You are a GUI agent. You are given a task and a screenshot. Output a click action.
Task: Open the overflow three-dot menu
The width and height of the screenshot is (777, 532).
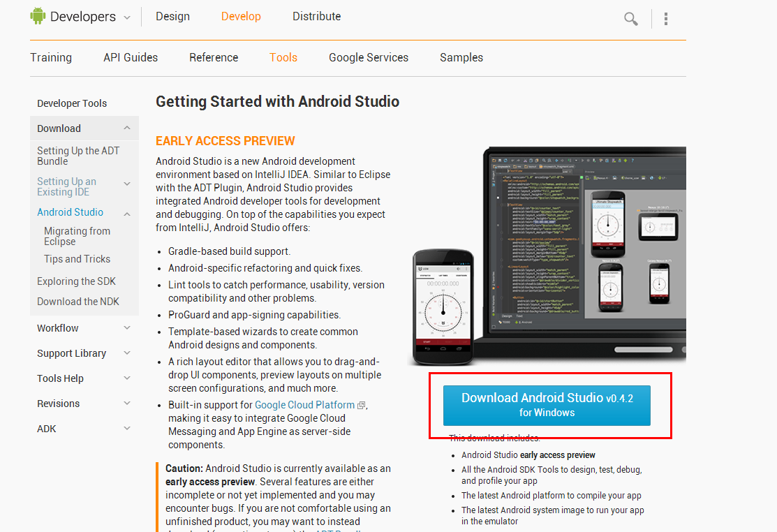coord(666,18)
